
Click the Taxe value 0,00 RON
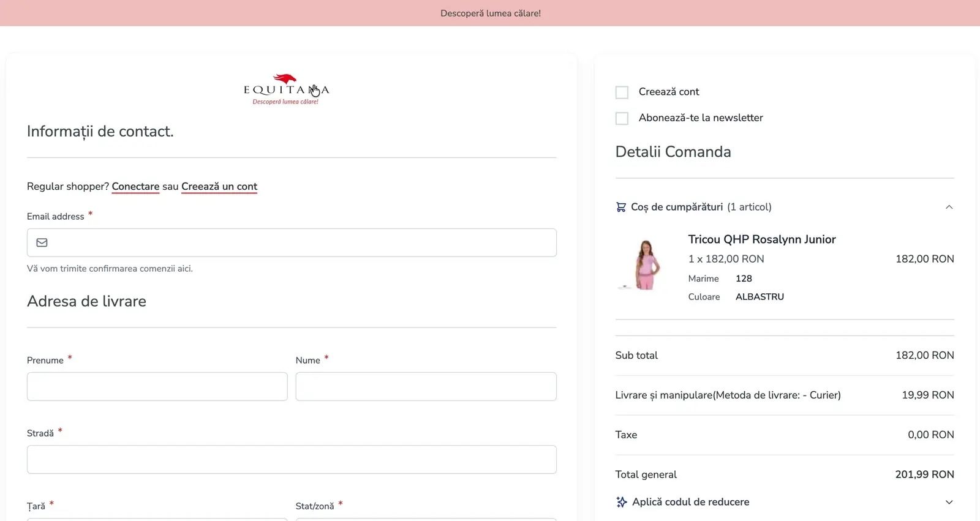pos(931,435)
